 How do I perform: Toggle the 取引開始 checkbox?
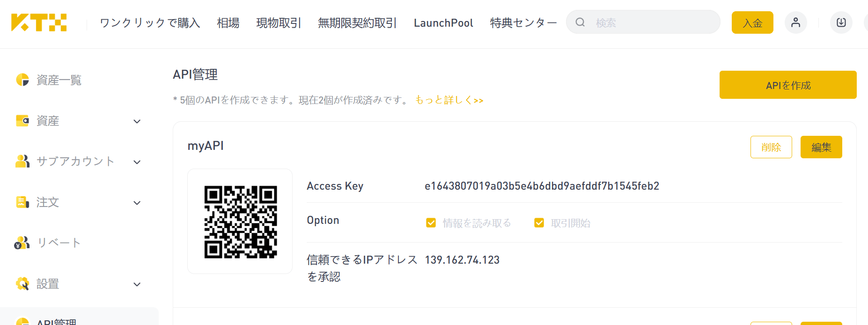[539, 223]
